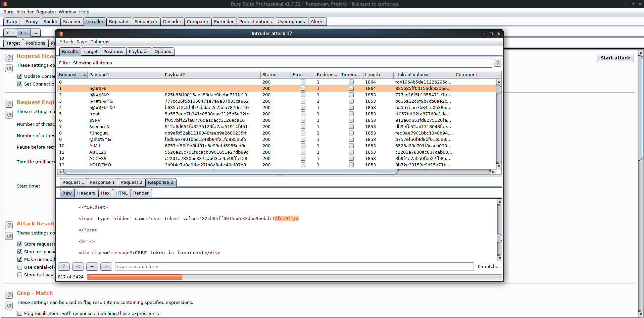Screen dimensions: 644x318
Task: Open the Save menu
Action: tap(82, 42)
